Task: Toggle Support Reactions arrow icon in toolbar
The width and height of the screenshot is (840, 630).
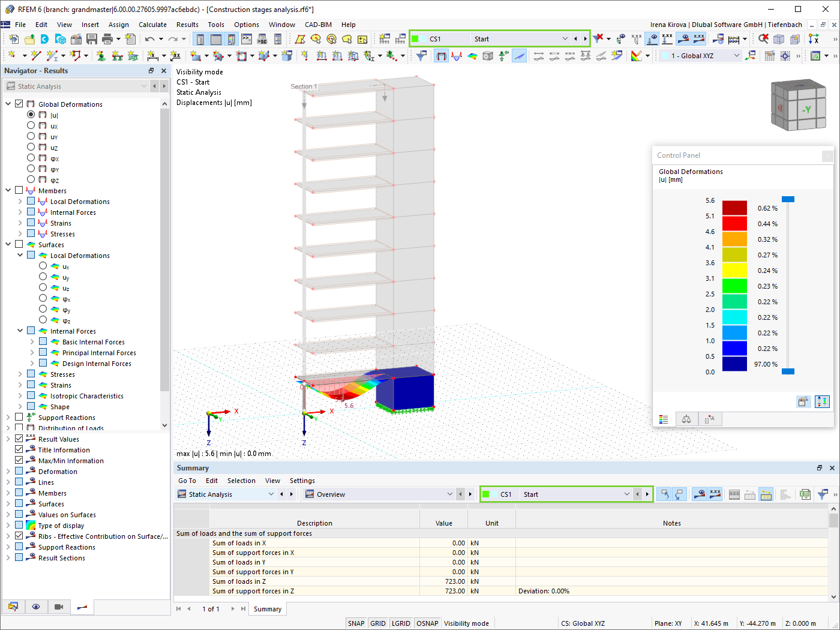Action: tap(503, 56)
